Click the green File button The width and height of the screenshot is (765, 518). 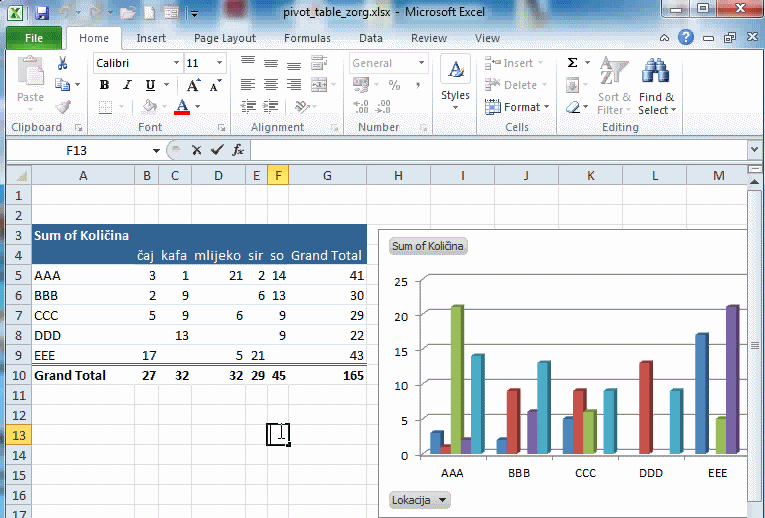(33, 38)
